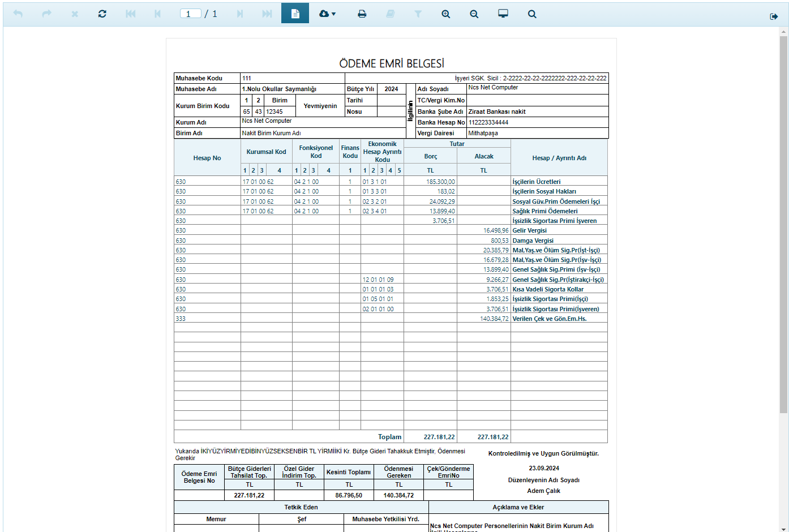Go to the first page
The image size is (789, 532).
[131, 14]
